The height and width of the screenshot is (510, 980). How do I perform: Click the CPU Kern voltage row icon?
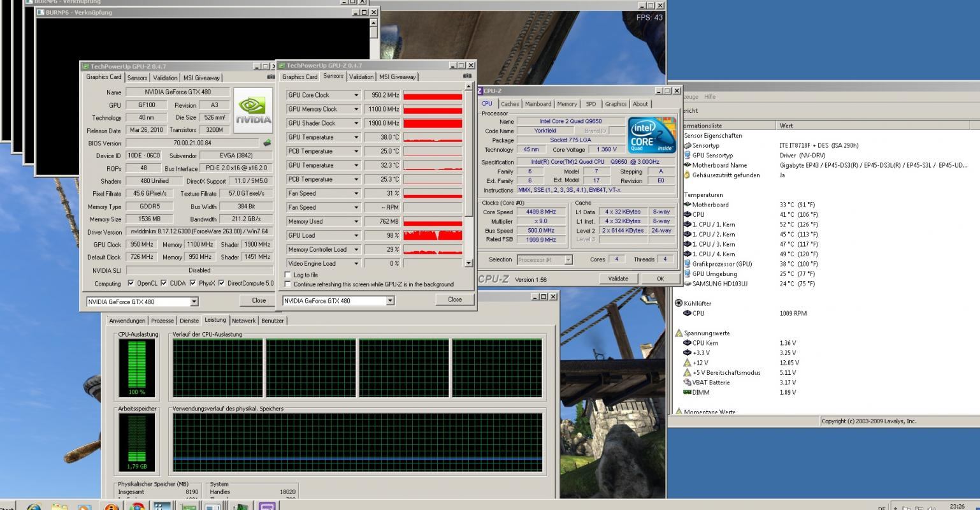[x=688, y=343]
